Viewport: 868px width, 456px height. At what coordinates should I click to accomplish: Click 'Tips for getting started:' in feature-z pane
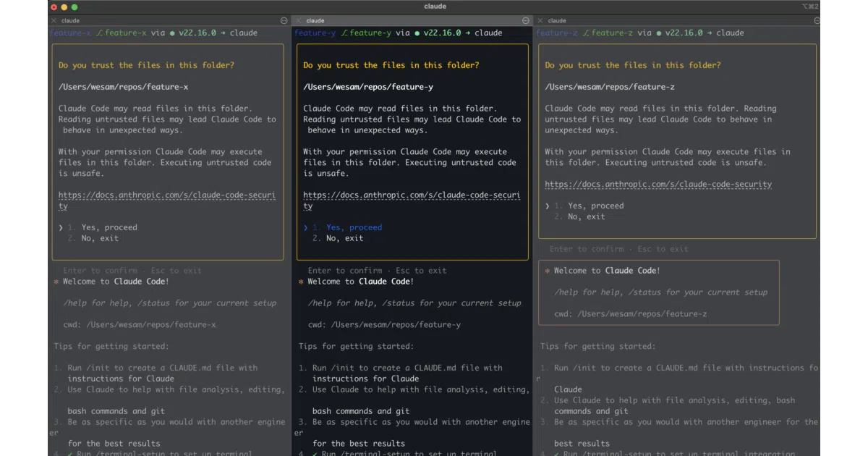tap(597, 347)
